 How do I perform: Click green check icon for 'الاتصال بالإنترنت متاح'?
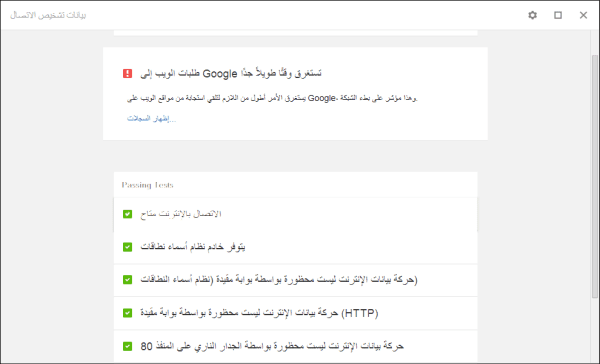click(x=127, y=214)
